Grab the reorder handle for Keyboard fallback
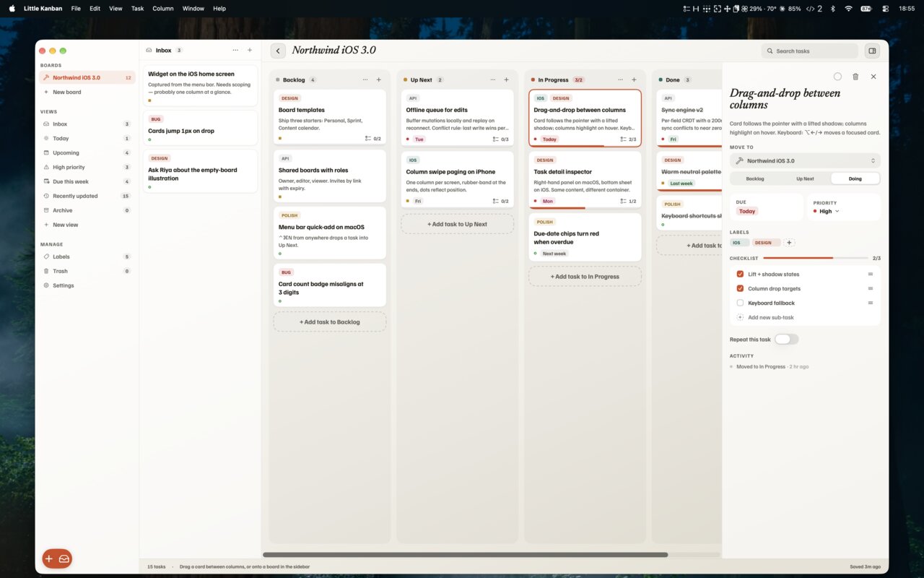 [x=871, y=303]
